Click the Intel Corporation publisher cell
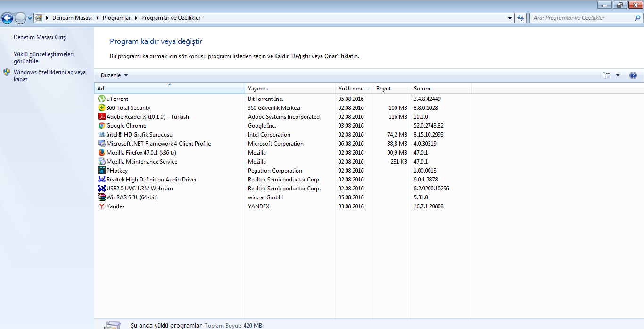This screenshot has height=329, width=644. click(269, 135)
